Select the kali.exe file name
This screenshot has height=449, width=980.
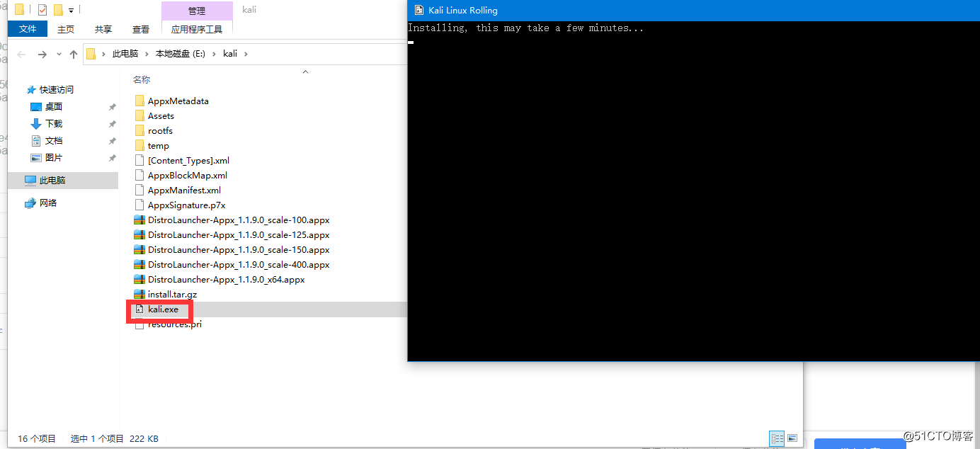point(163,309)
